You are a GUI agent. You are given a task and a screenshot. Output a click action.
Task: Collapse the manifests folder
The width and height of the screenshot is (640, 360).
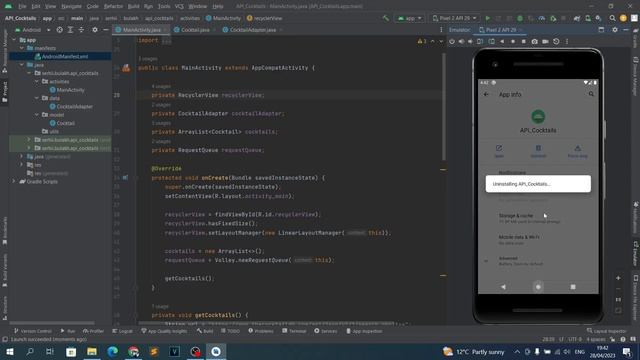22,48
